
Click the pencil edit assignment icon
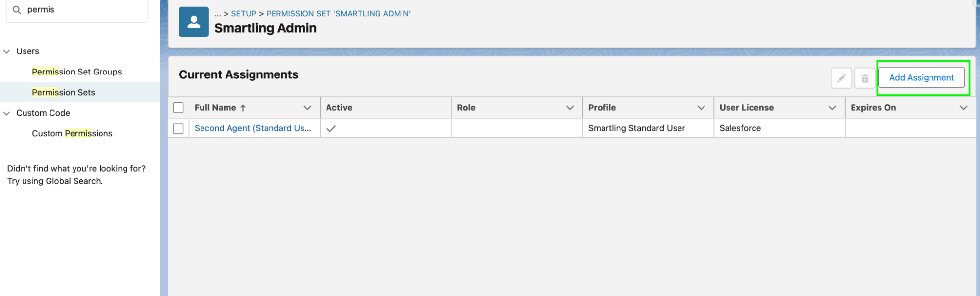click(x=841, y=78)
